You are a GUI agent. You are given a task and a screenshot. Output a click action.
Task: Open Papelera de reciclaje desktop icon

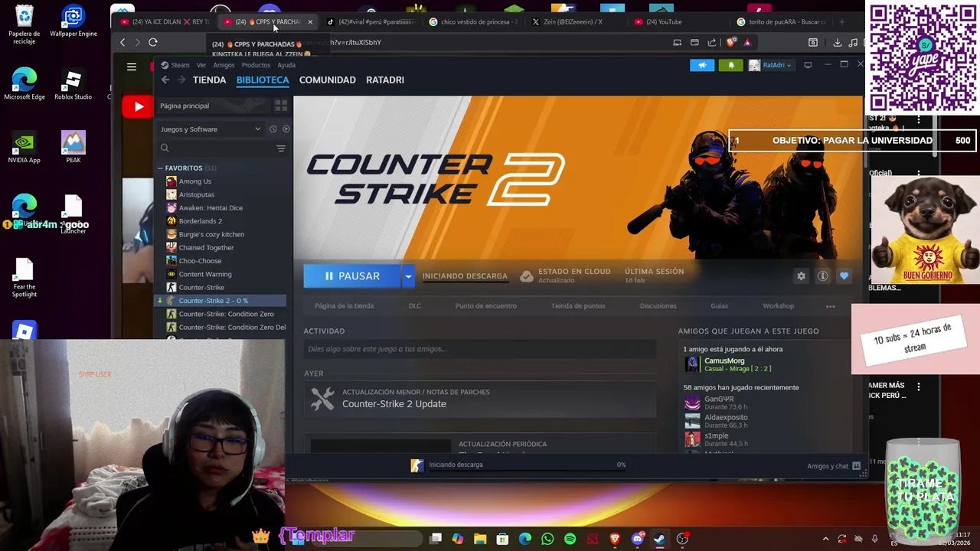point(24,24)
